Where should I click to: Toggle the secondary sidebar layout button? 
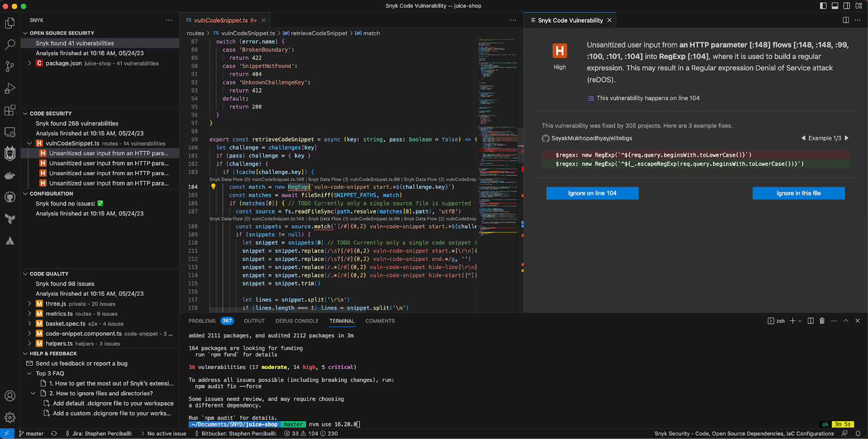(846, 6)
